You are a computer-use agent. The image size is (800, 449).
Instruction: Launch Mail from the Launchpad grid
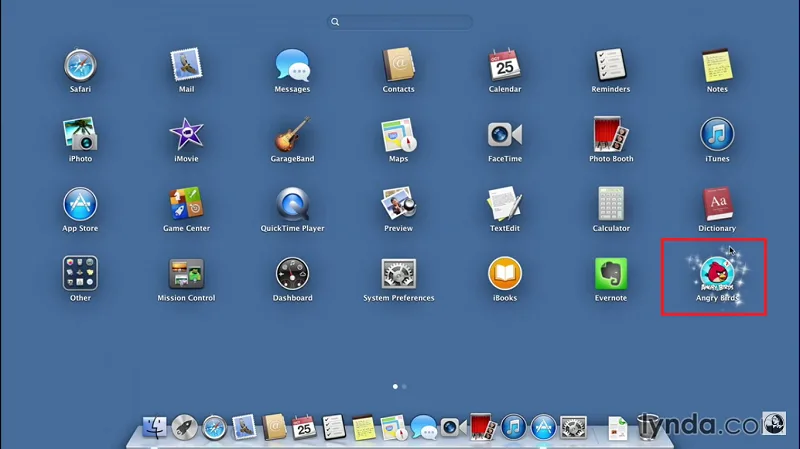[186, 65]
